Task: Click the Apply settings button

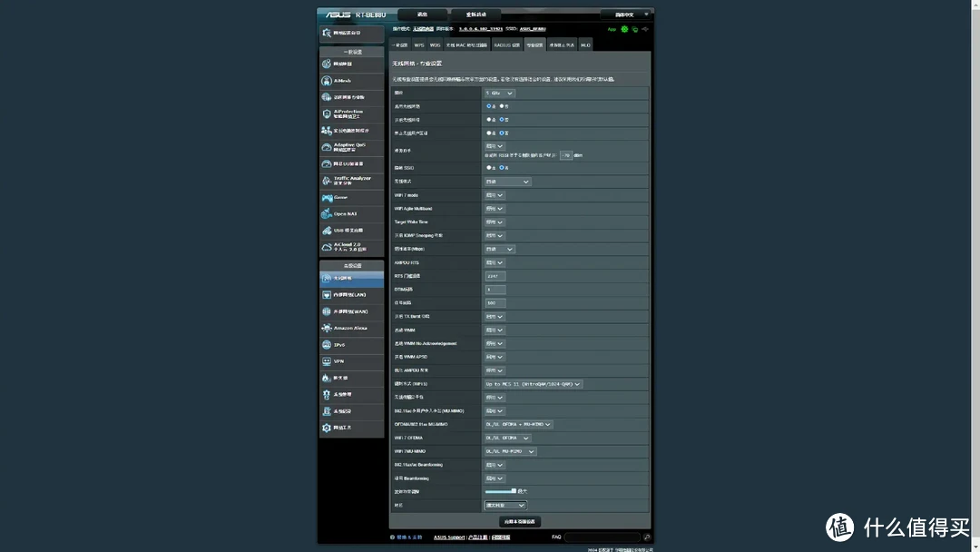Action: 519,521
